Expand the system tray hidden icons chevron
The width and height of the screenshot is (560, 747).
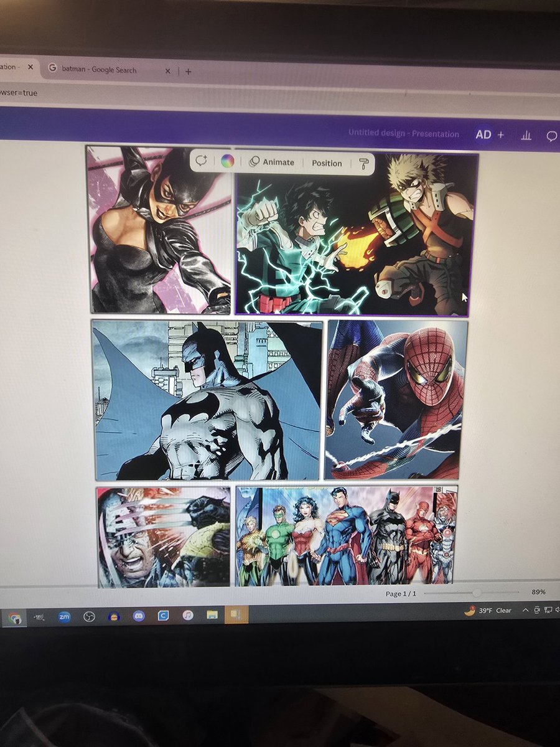(x=526, y=610)
